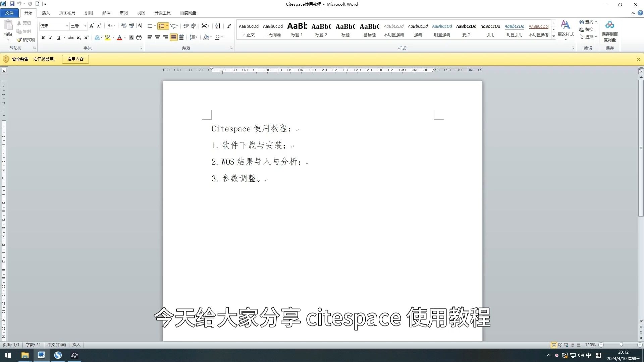Toggle italic formatting
The image size is (644, 362).
point(51,38)
